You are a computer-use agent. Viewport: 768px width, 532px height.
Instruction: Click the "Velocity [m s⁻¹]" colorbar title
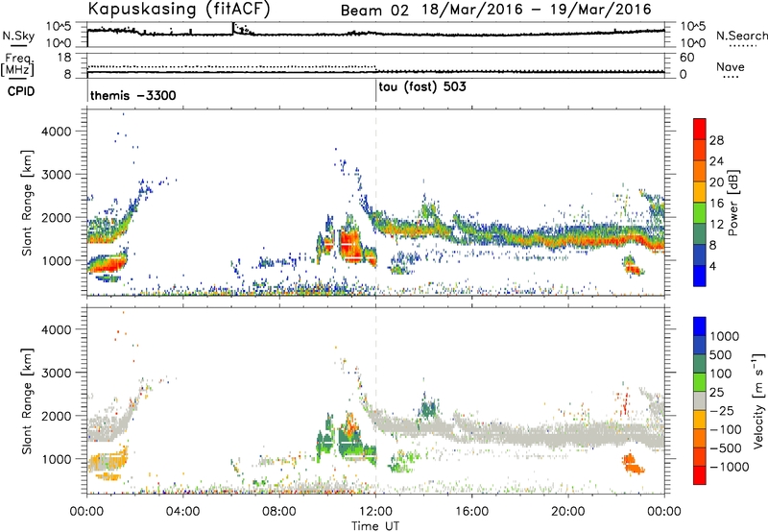(x=758, y=400)
